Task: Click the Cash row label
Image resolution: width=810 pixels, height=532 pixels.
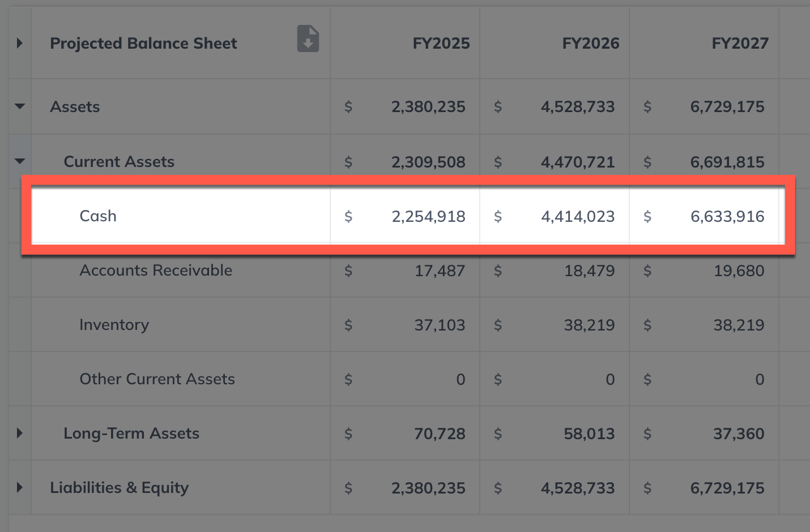Action: [98, 216]
